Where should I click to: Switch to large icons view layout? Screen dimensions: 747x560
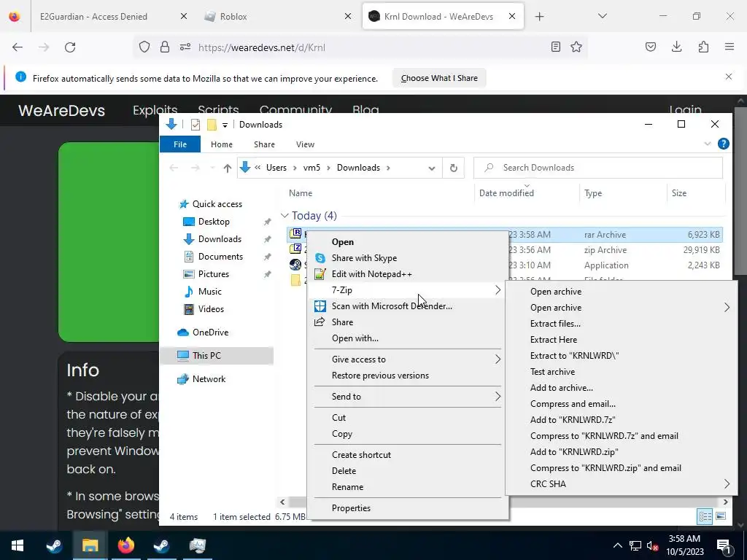click(x=721, y=516)
